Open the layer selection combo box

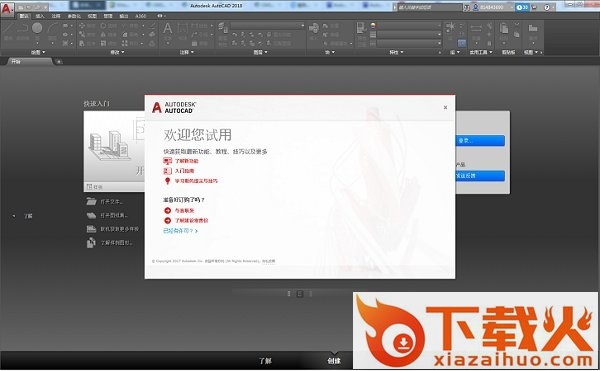(267, 25)
